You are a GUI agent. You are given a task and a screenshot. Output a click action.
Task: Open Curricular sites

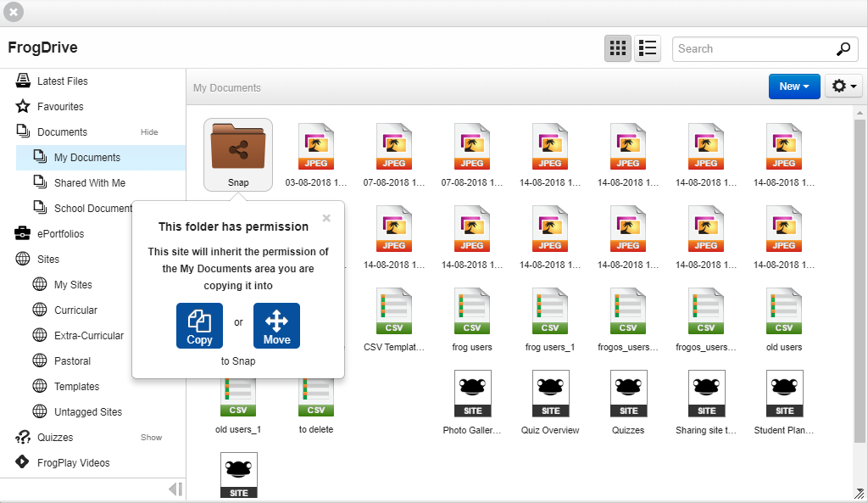pos(75,310)
